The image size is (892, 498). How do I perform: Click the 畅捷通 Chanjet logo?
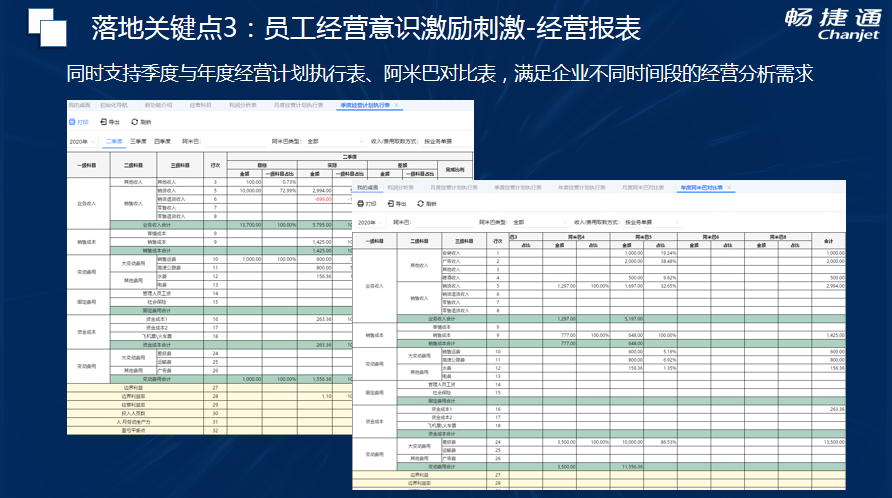click(x=833, y=24)
